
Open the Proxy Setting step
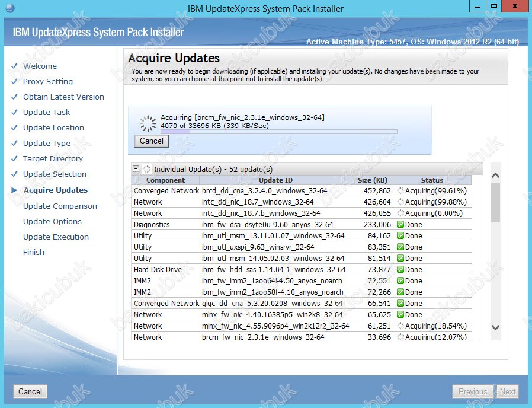coord(48,81)
